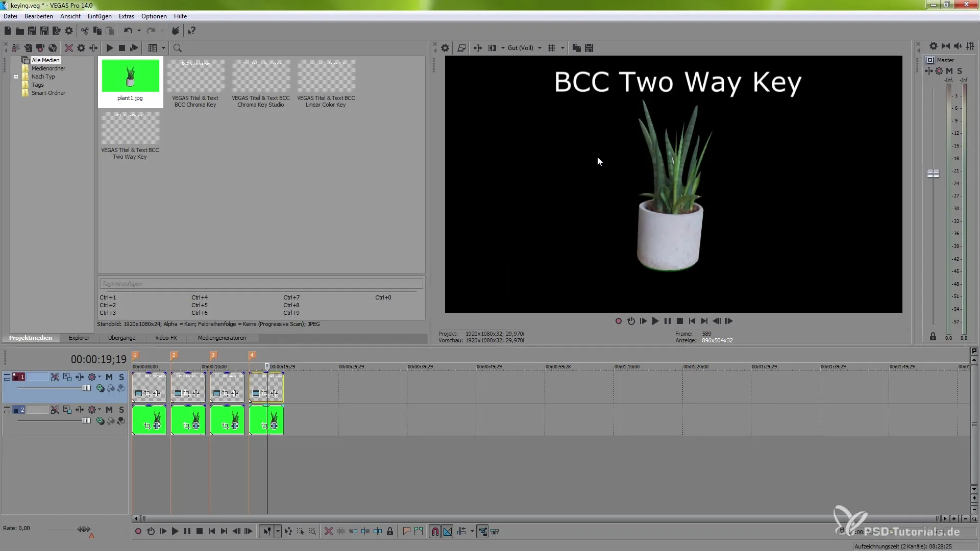Click the What's This help icon
Image resolution: width=980 pixels, height=551 pixels.
(191, 31)
